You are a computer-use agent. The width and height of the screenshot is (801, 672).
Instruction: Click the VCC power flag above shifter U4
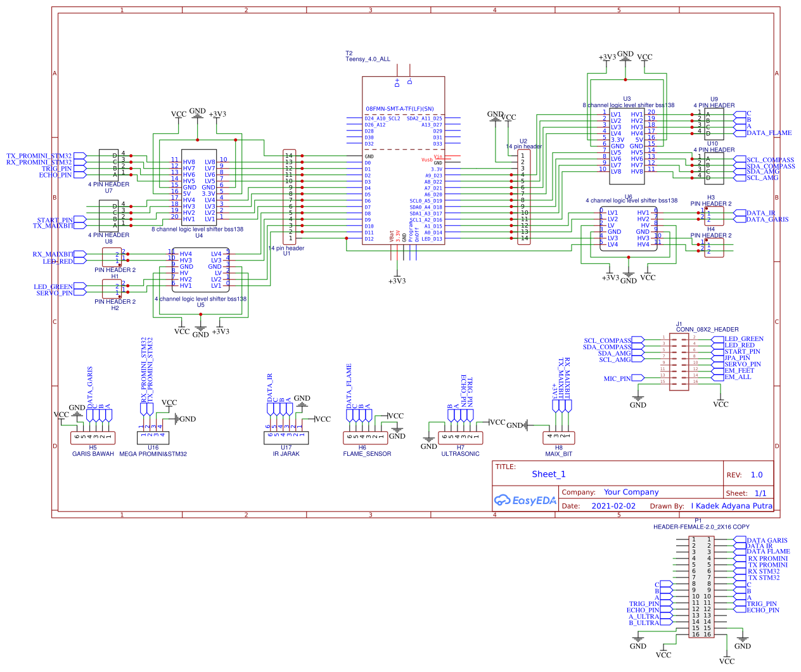coord(180,114)
